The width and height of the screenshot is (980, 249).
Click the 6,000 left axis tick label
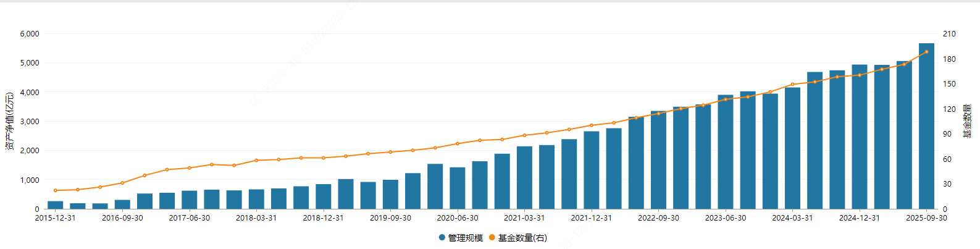[30, 34]
